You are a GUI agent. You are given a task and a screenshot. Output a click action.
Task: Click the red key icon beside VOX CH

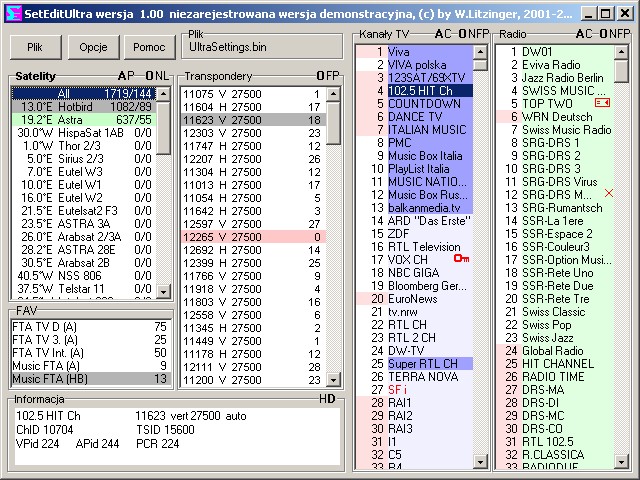tap(461, 259)
